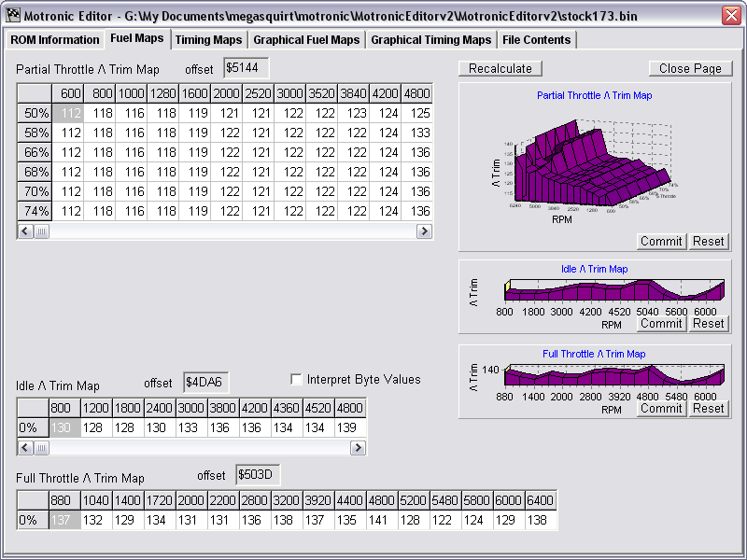Image resolution: width=747 pixels, height=560 pixels.
Task: Click Full Throttle 5200 column header
Action: [414, 500]
